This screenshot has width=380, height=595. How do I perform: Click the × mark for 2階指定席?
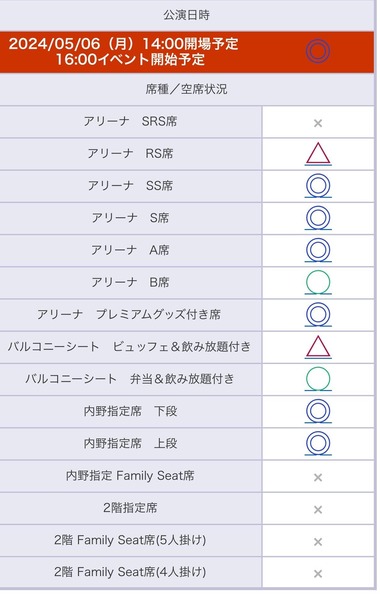[318, 510]
